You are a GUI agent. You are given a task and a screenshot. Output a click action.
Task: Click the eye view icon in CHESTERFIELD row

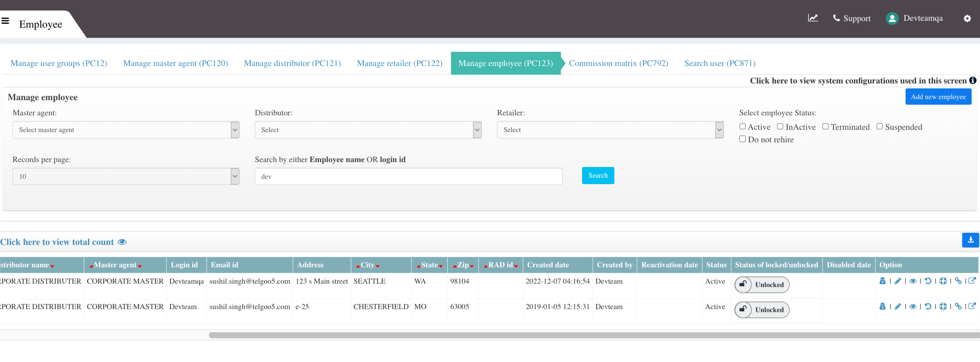[x=913, y=307]
